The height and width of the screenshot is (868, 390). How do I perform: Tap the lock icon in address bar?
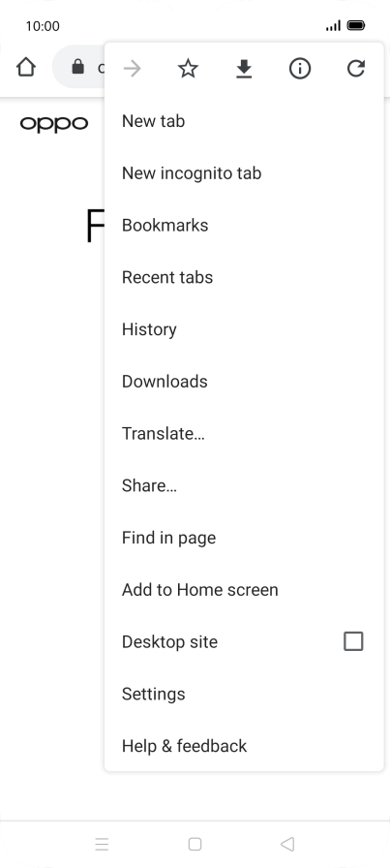(78, 68)
